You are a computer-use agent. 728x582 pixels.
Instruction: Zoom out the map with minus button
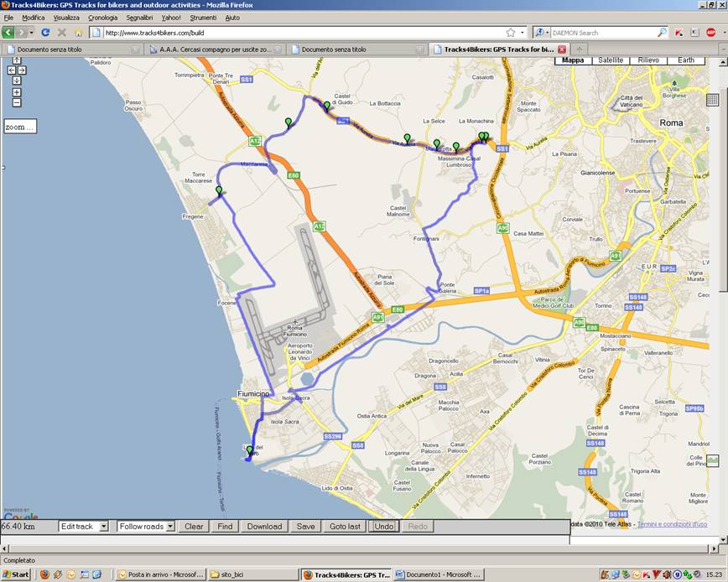point(17,102)
